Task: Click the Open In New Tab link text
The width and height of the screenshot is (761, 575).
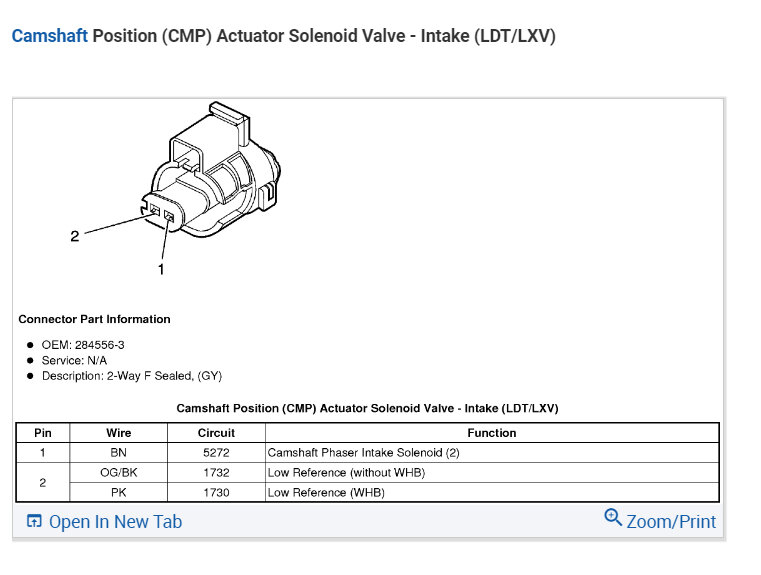Action: click(115, 522)
